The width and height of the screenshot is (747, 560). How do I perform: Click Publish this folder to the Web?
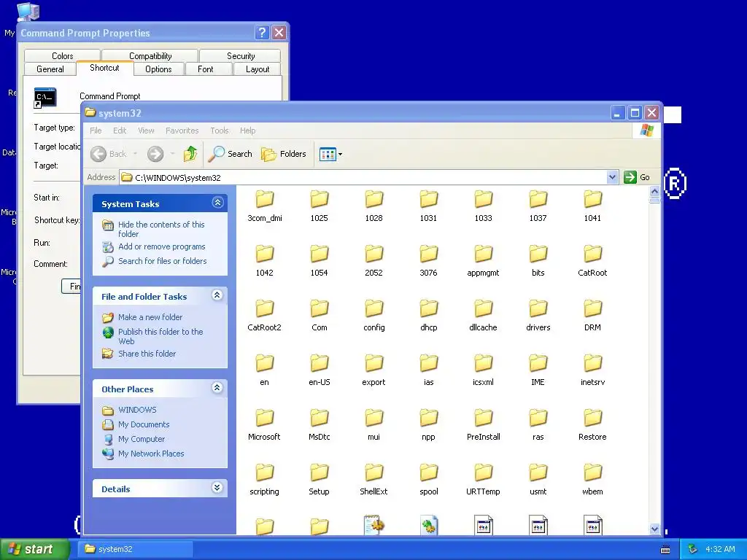coord(160,336)
